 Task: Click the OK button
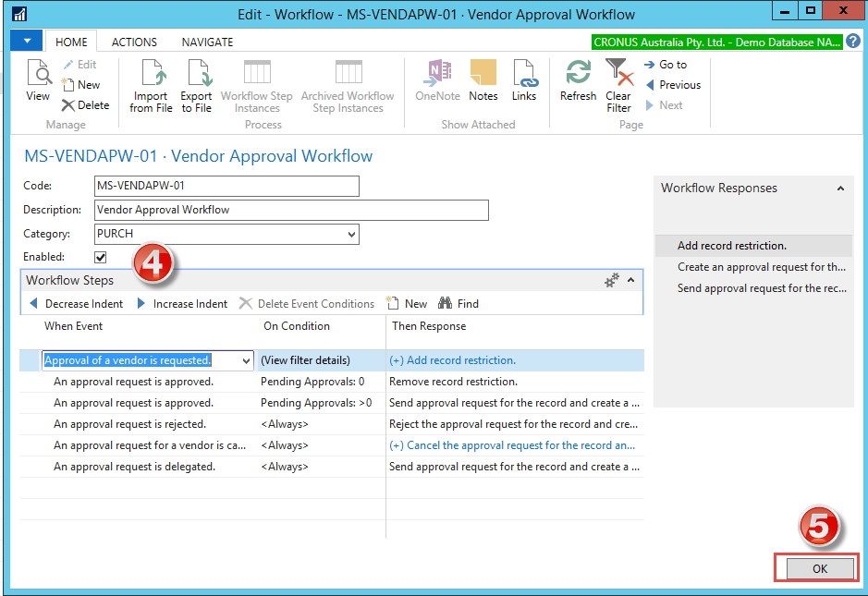coord(817,568)
